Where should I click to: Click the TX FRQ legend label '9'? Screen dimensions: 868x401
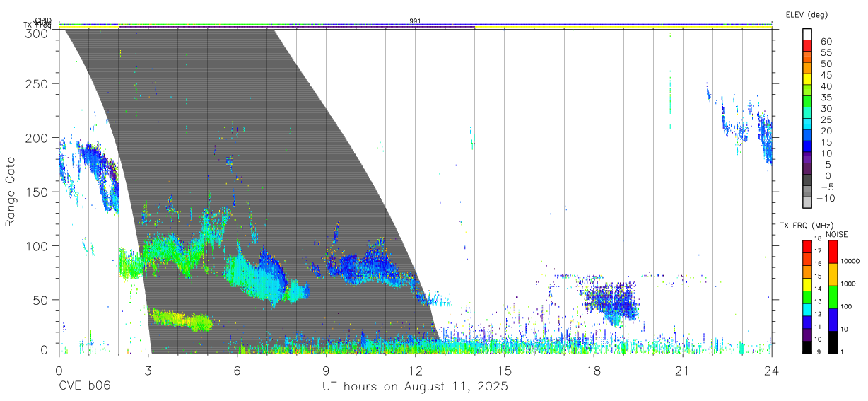click(817, 351)
